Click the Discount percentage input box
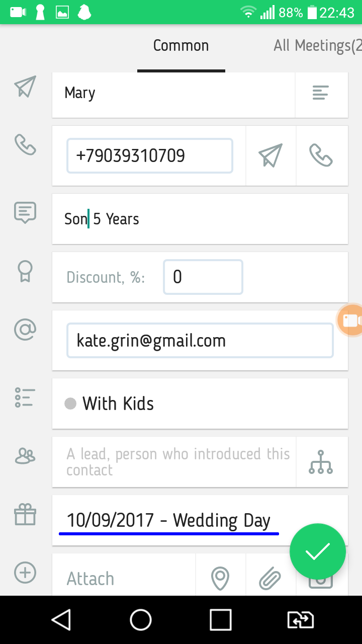The height and width of the screenshot is (644, 362). (203, 277)
